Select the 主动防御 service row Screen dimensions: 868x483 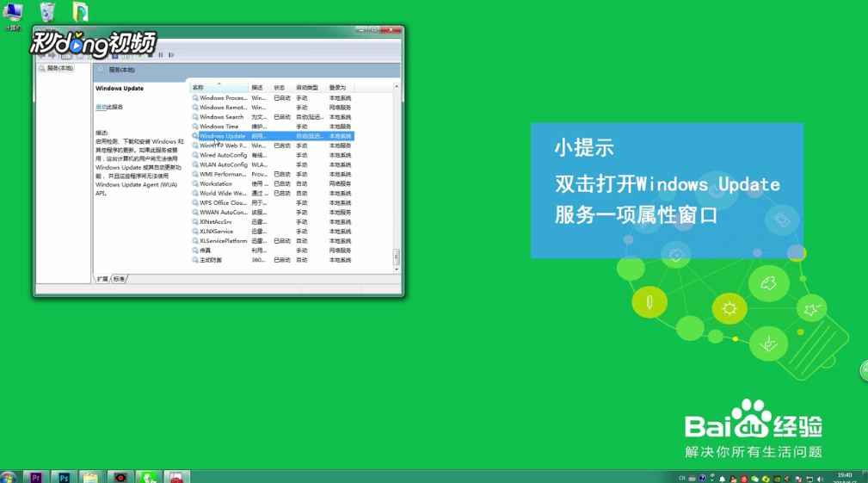[272, 260]
